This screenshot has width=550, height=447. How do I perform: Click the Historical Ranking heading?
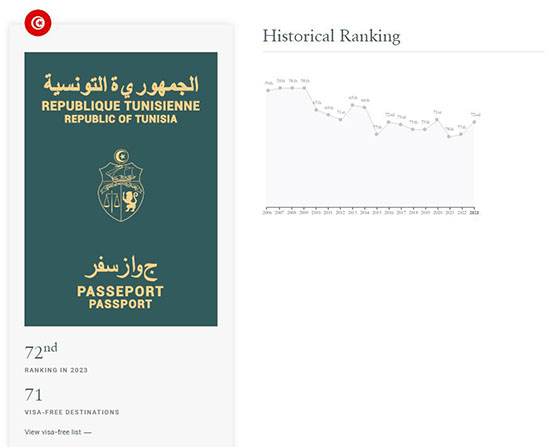click(x=331, y=36)
